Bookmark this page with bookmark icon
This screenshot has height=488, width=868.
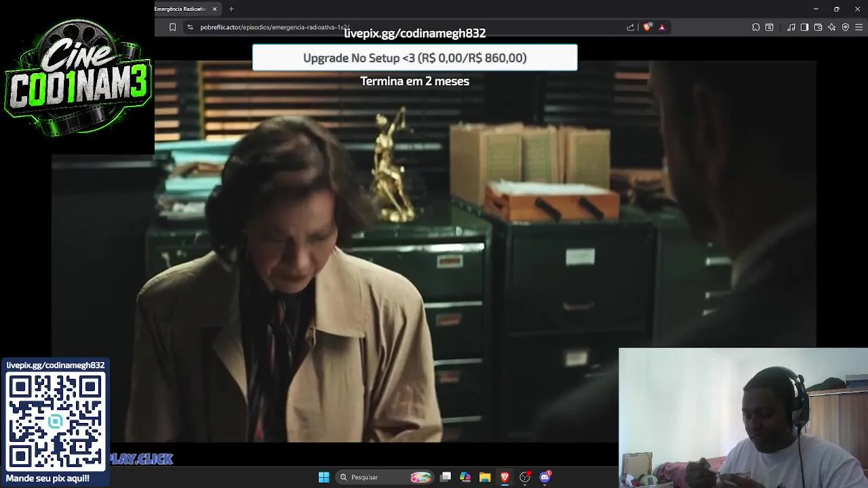pyautogui.click(x=172, y=27)
